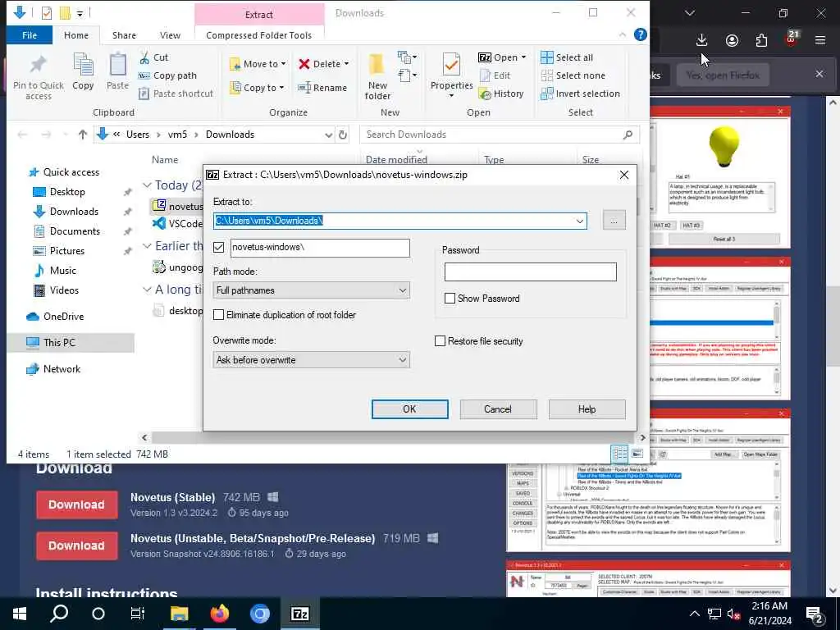Open notification center on taskbar
Viewport: 840px width, 630px height.
click(815, 614)
